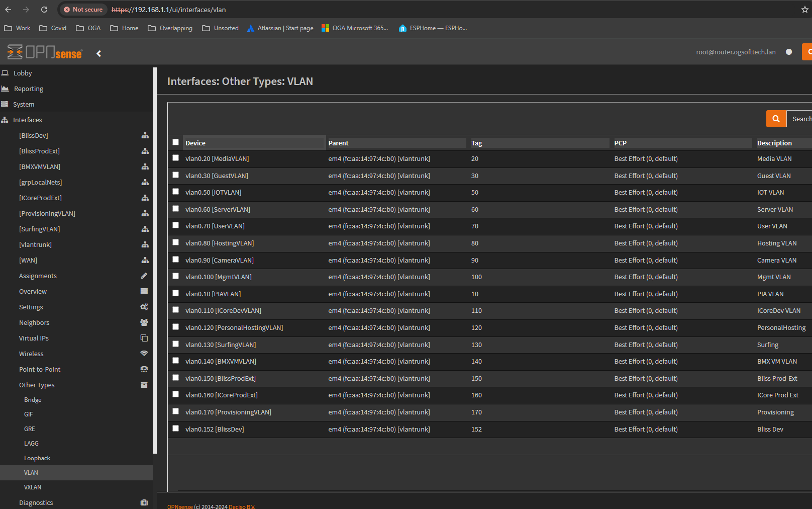The height and width of the screenshot is (509, 812).
Task: Click the list icon beside Overview
Action: [144, 291]
